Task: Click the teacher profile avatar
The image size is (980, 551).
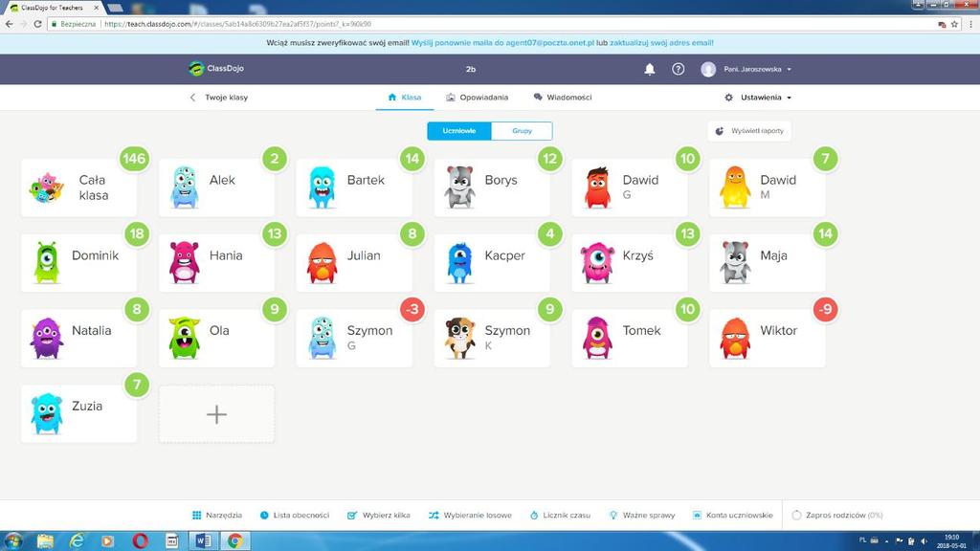Action: coord(708,69)
